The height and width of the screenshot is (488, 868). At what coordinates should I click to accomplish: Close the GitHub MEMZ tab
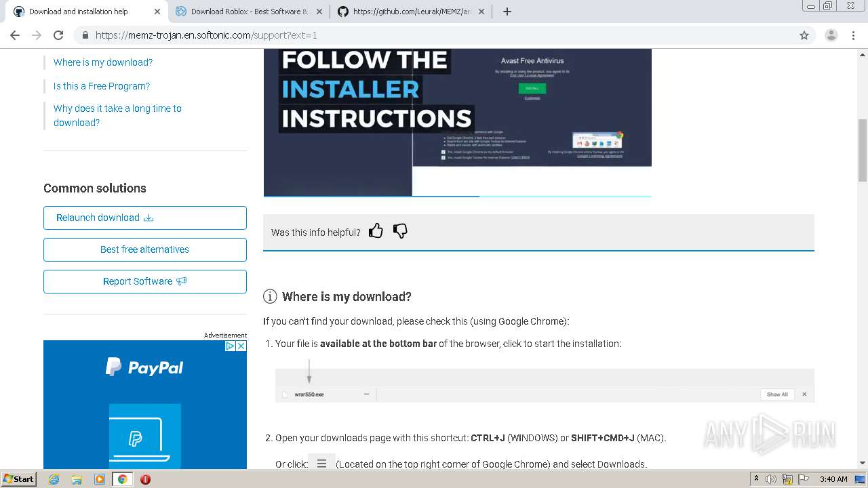tap(481, 12)
